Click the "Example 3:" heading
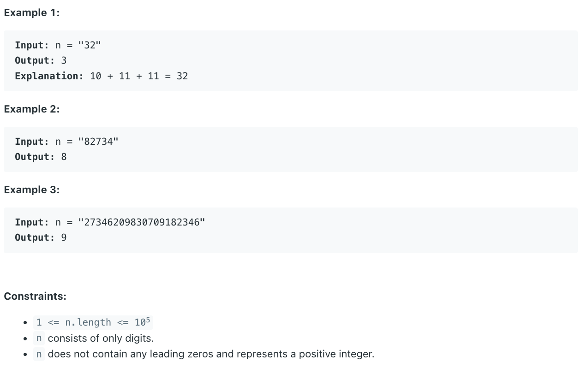588x368 pixels. [32, 190]
